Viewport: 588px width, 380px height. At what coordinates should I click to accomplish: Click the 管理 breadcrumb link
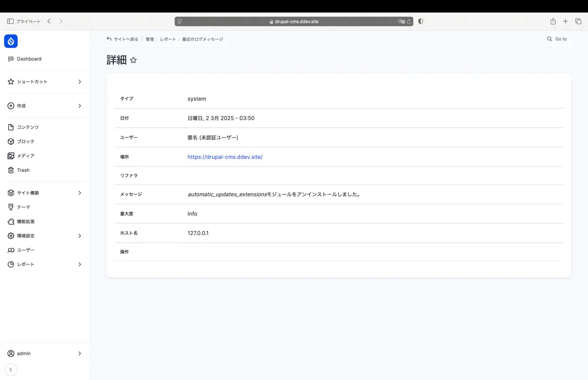[149, 39]
